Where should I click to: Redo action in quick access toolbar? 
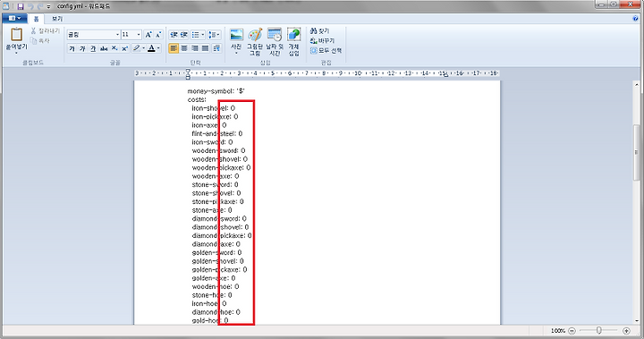pos(40,6)
